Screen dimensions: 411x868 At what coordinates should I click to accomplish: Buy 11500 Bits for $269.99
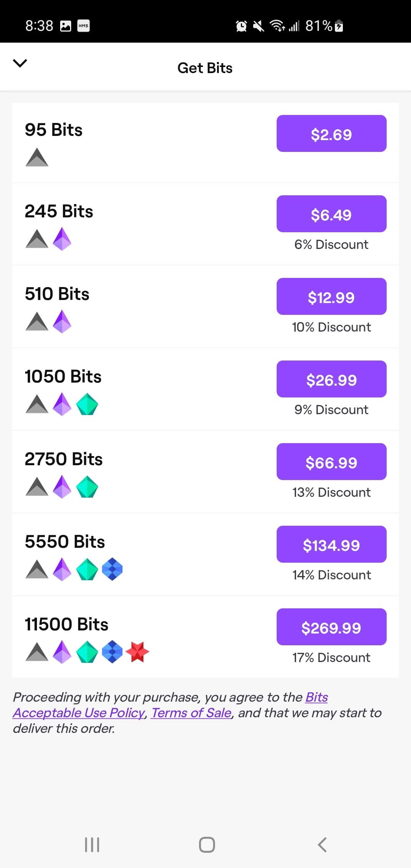331,627
